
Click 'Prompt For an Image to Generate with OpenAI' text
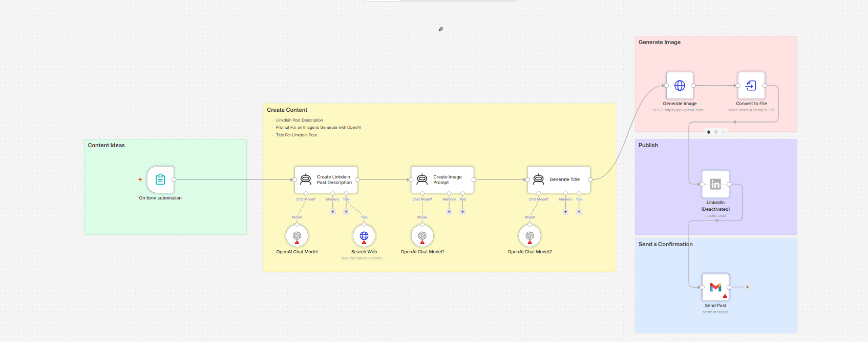[x=319, y=127]
